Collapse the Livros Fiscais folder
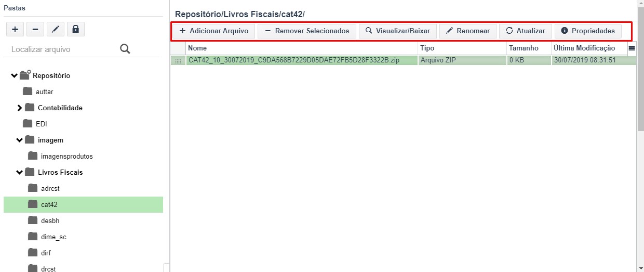 [x=19, y=173]
